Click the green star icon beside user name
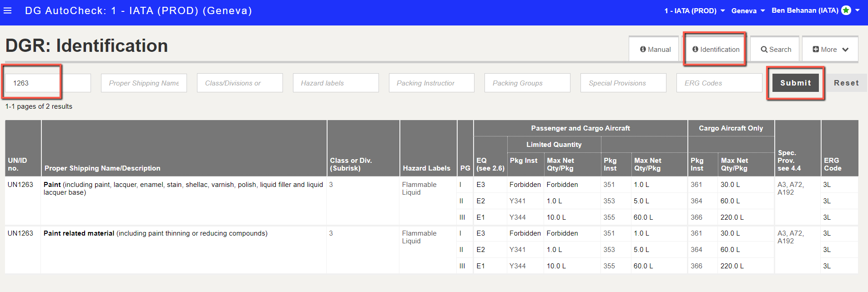The width and height of the screenshot is (868, 292). (846, 10)
